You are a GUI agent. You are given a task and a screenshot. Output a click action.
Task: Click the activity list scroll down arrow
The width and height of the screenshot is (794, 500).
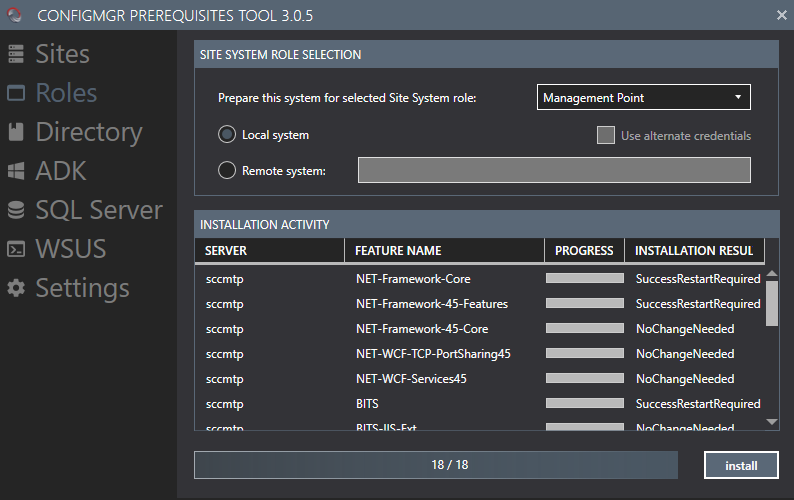pyautogui.click(x=772, y=421)
